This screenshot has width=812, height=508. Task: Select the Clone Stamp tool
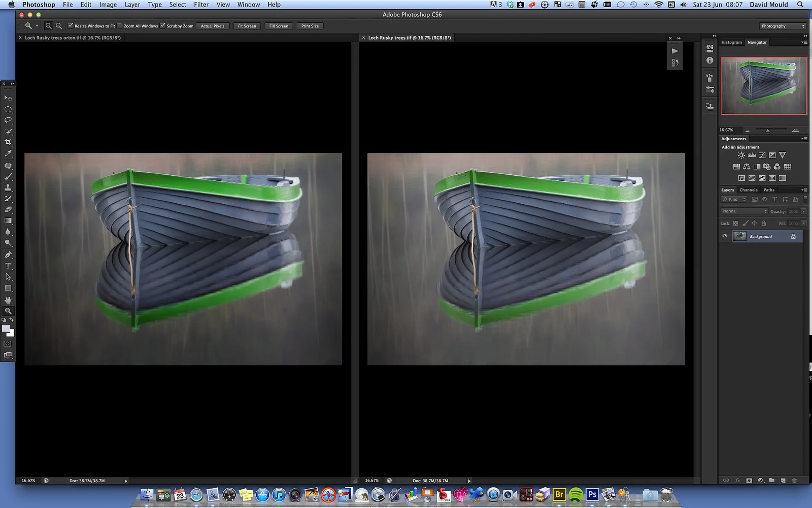[x=8, y=188]
